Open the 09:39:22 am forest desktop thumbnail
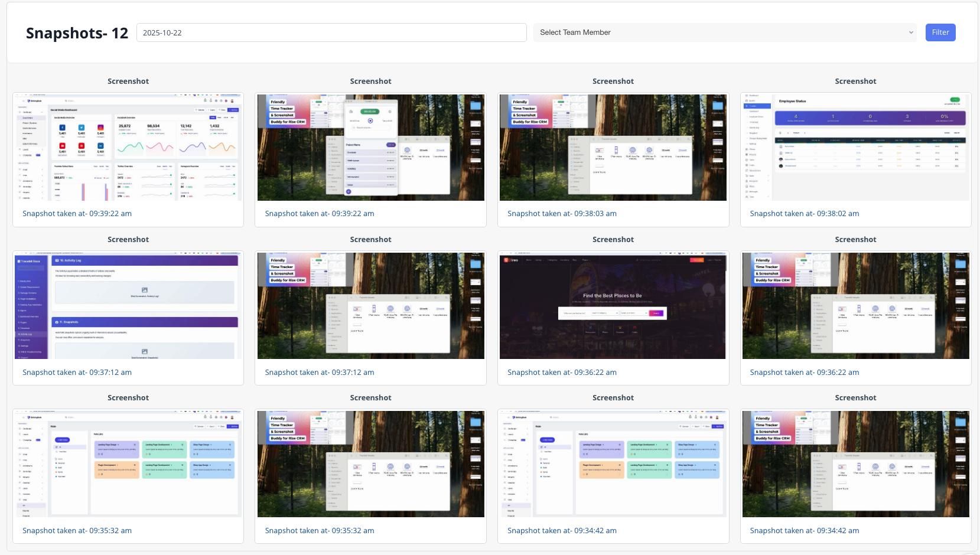The width and height of the screenshot is (980, 555). [x=370, y=147]
